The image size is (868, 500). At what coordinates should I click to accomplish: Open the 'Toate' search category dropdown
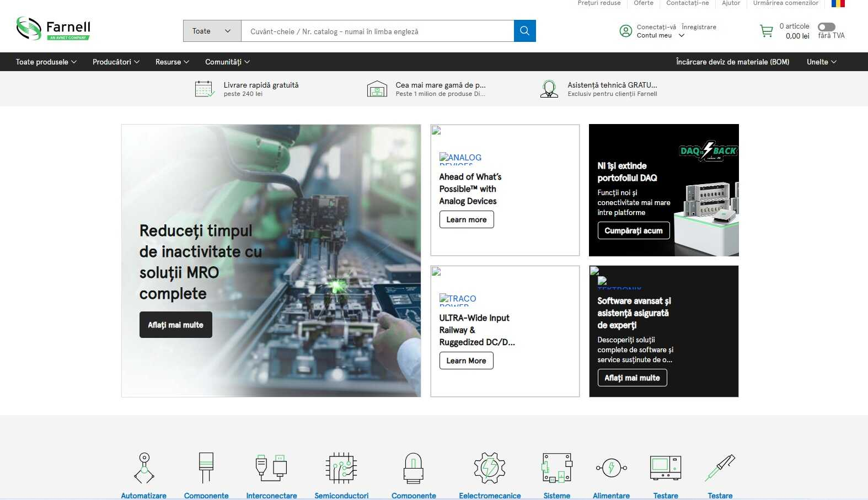coord(212,31)
